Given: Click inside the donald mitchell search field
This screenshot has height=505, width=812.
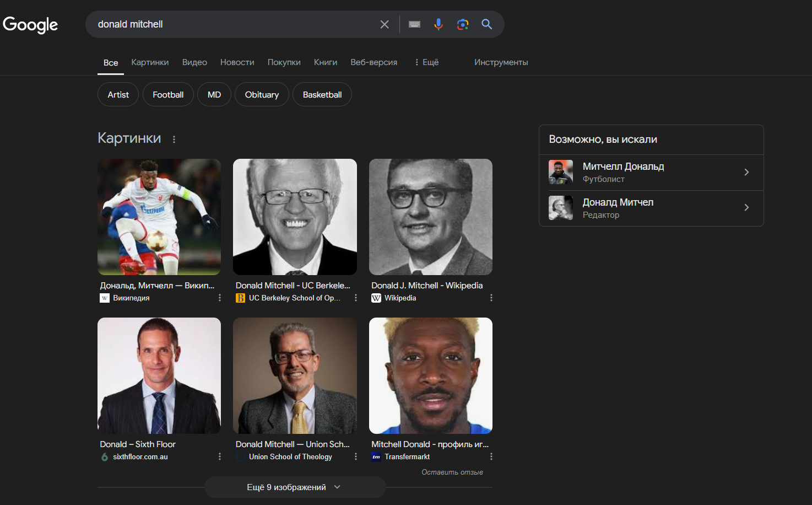Looking at the screenshot, I should [231, 24].
